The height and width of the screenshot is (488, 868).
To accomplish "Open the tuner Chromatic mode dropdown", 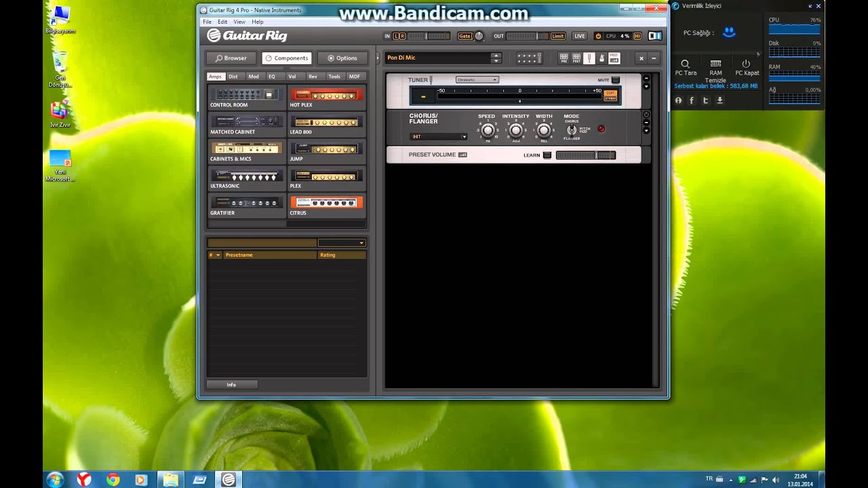I will tap(477, 80).
